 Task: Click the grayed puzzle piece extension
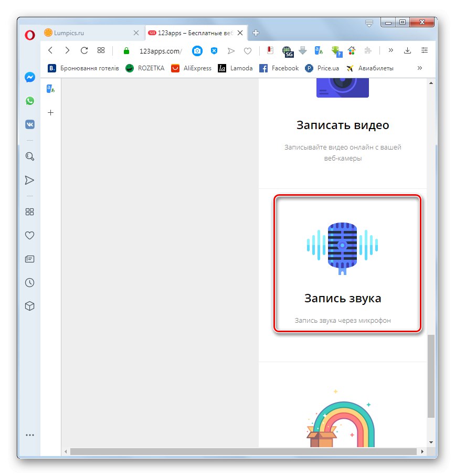pyautogui.click(x=368, y=51)
